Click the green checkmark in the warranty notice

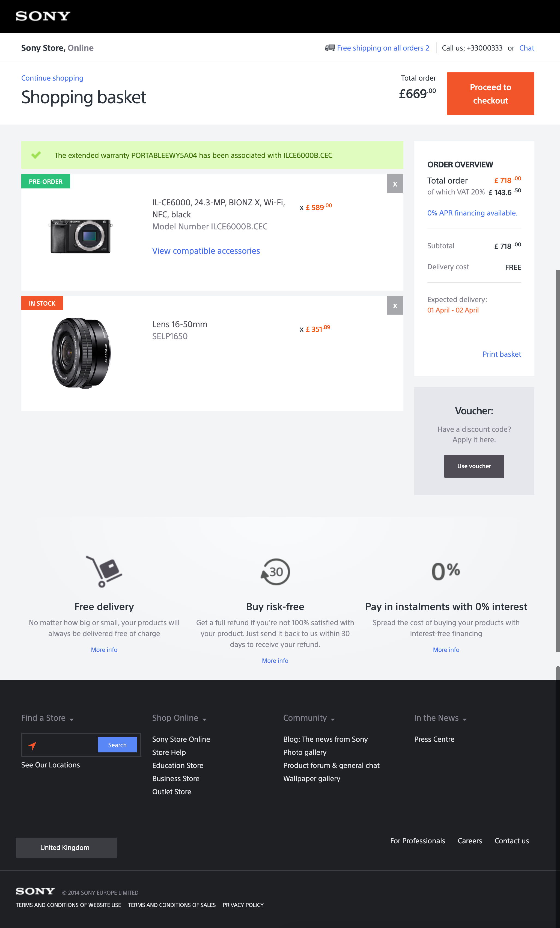click(x=36, y=155)
